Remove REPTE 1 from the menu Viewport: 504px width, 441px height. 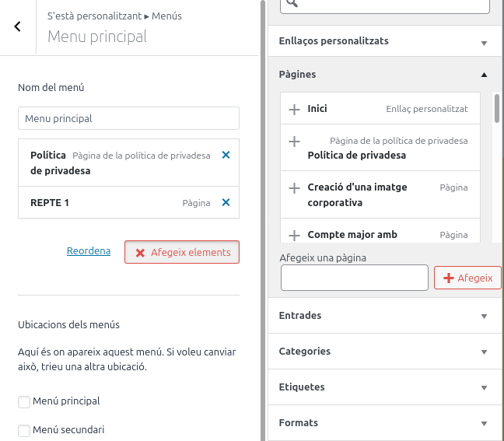tap(226, 202)
